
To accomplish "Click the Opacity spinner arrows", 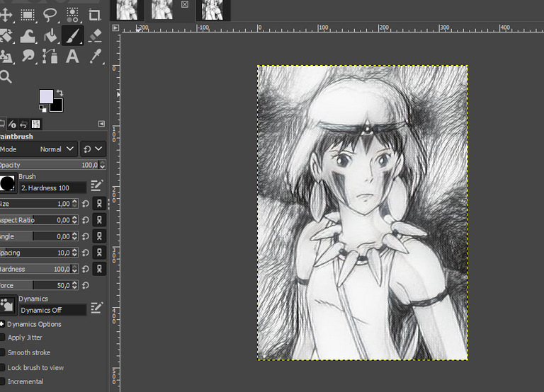I will 102,165.
